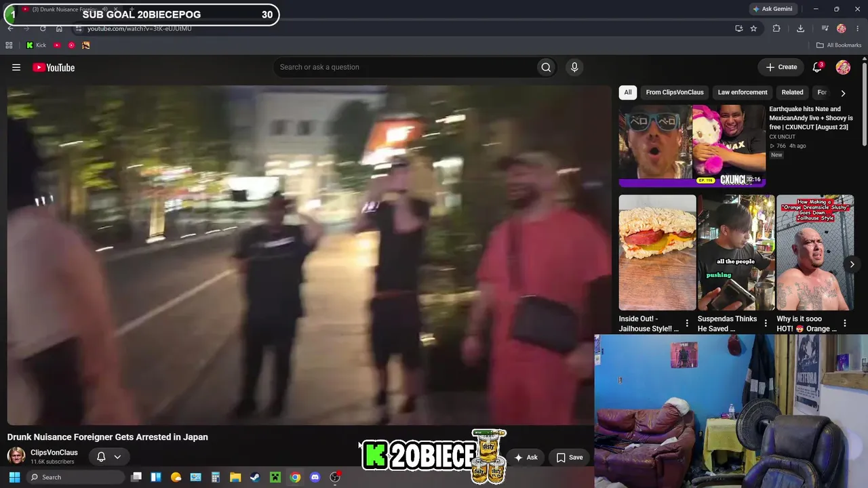Open the YouTube account avatar menu
Screen dimensions: 868x488
click(843, 67)
